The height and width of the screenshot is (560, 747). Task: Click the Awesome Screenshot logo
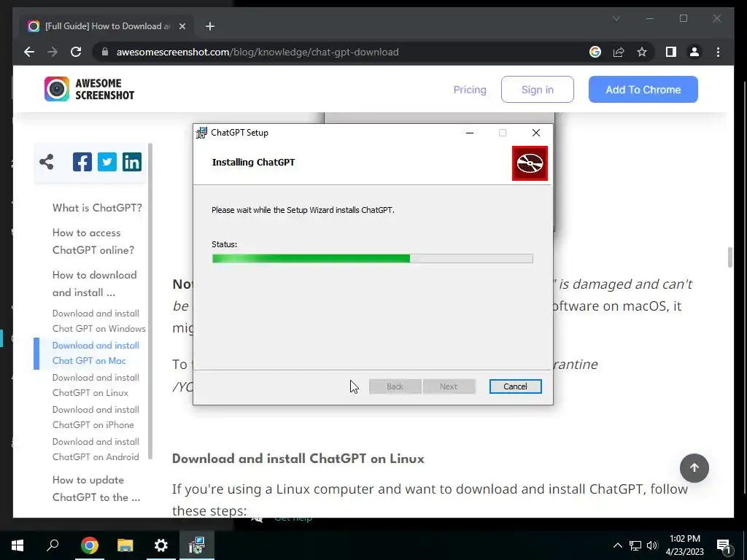(90, 89)
